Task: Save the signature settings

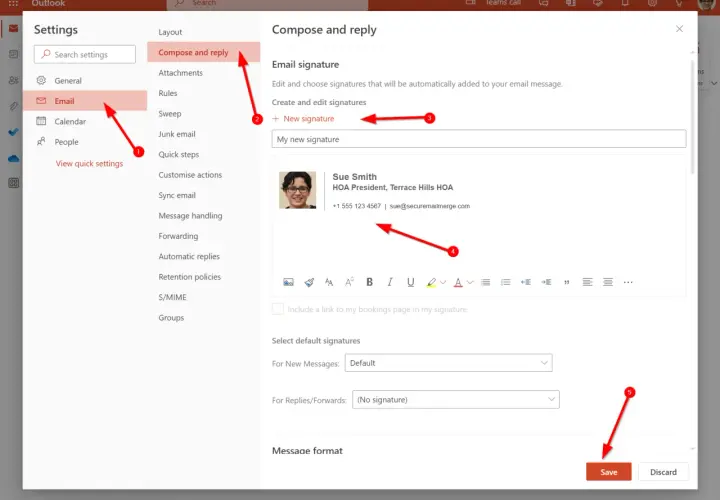Action: [x=609, y=472]
